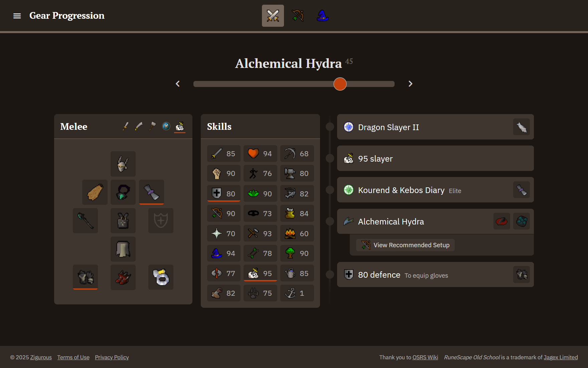Select the gloves equipment slot
The height and width of the screenshot is (368, 588).
pos(86,277)
